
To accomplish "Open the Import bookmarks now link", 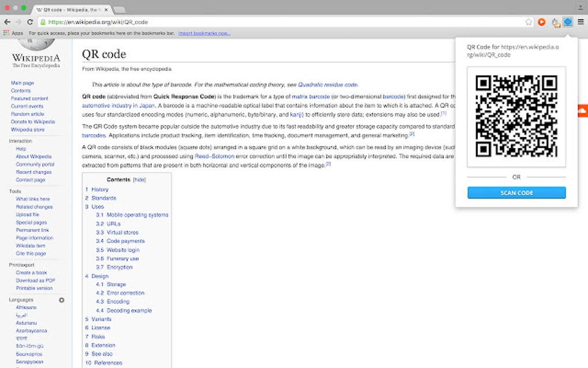I will [x=204, y=33].
